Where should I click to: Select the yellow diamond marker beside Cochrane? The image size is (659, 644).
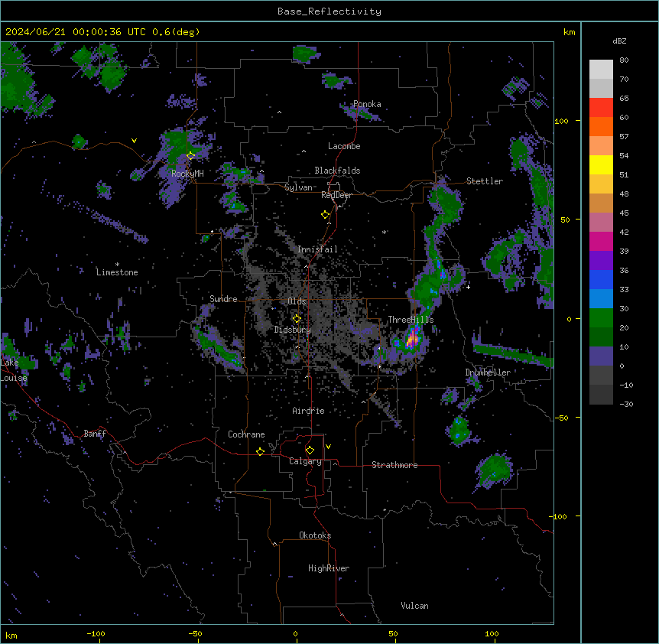(260, 451)
